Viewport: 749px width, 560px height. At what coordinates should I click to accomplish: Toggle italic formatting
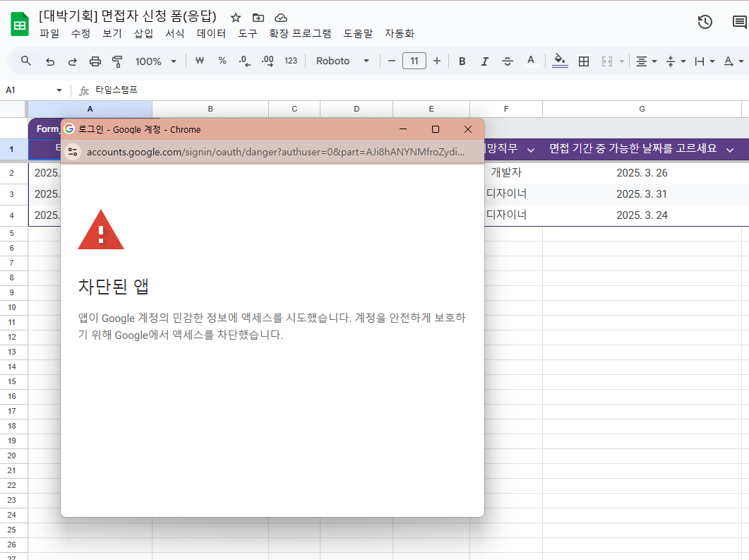point(484,61)
